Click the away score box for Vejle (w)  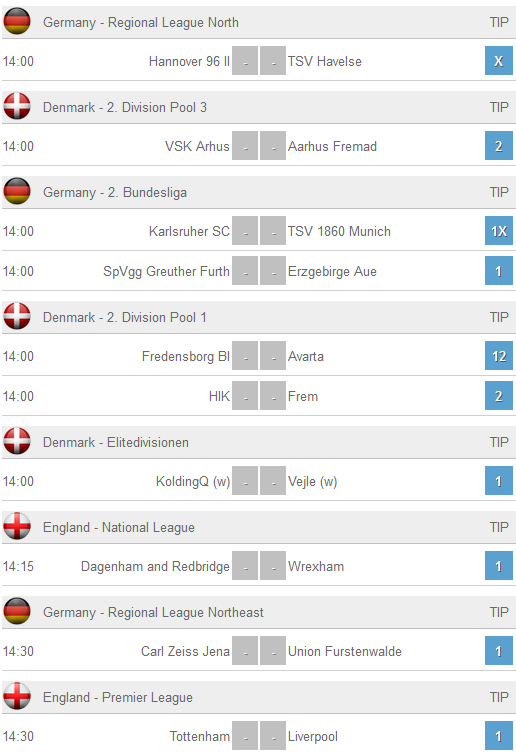coord(273,481)
